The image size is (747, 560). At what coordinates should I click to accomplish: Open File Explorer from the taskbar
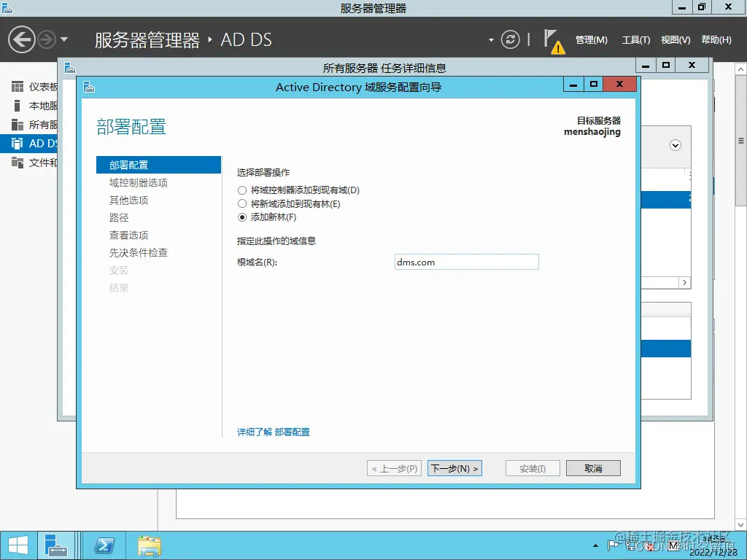149,545
